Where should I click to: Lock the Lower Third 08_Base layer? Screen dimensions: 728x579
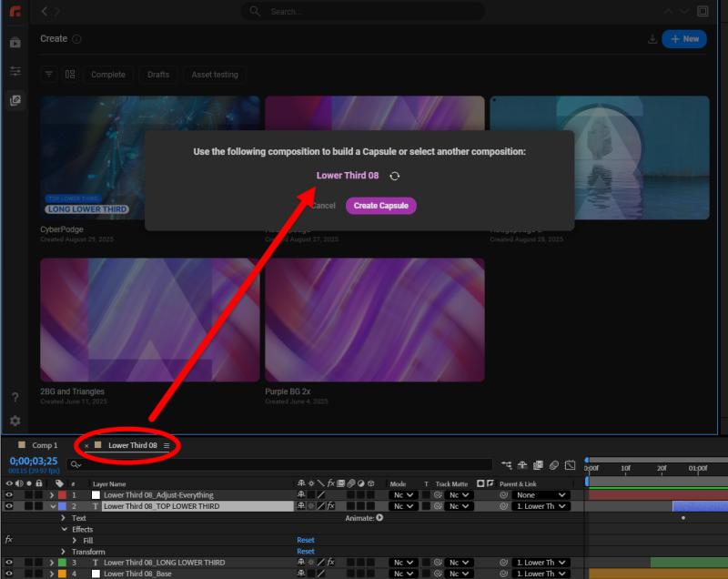coord(38,574)
